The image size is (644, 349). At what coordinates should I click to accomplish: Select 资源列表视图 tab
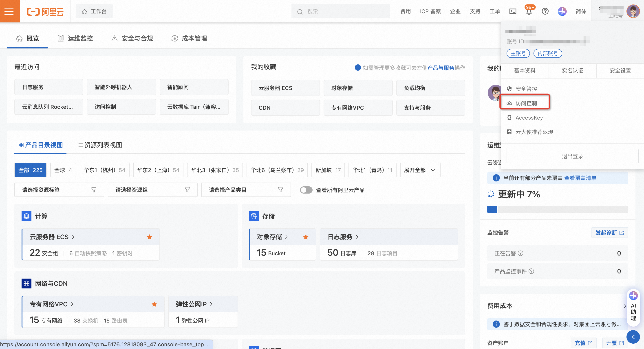[100, 145]
